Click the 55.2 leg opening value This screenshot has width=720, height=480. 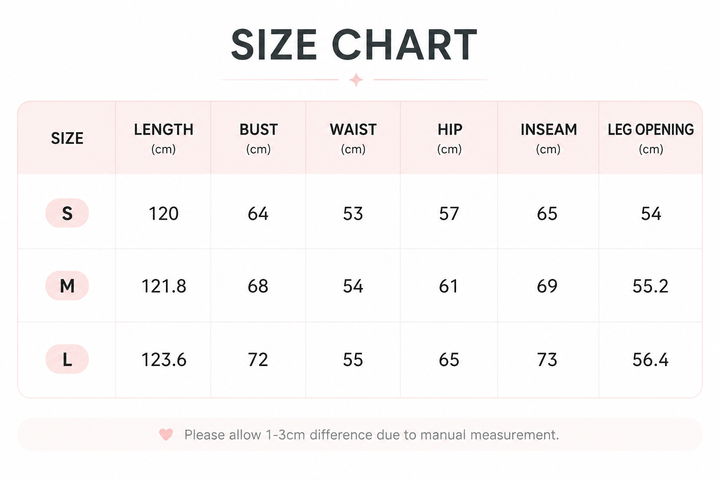click(650, 286)
